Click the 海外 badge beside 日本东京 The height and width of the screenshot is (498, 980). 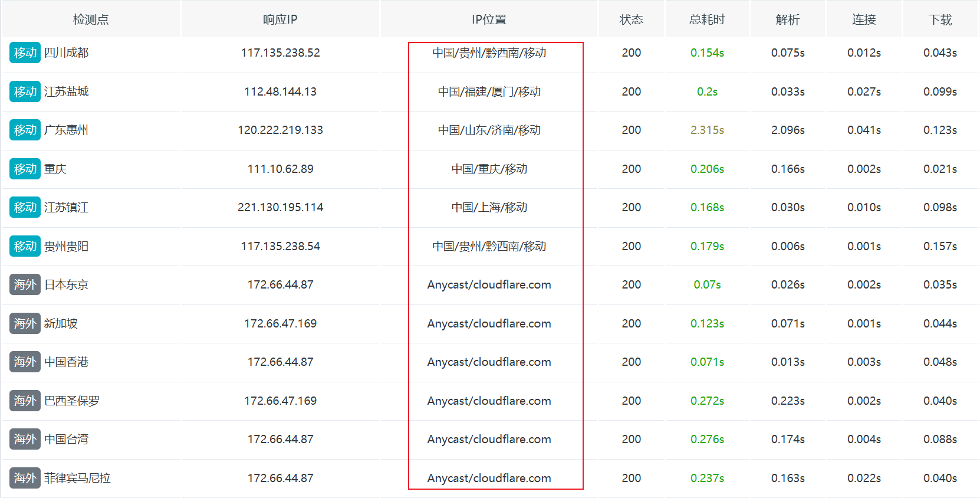[25, 284]
